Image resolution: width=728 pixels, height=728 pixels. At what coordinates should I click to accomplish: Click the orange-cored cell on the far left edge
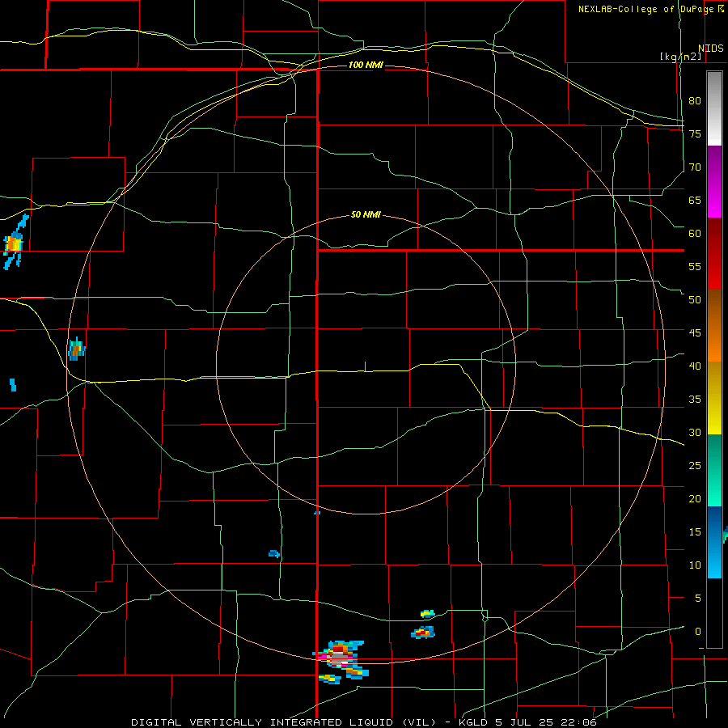coord(15,241)
